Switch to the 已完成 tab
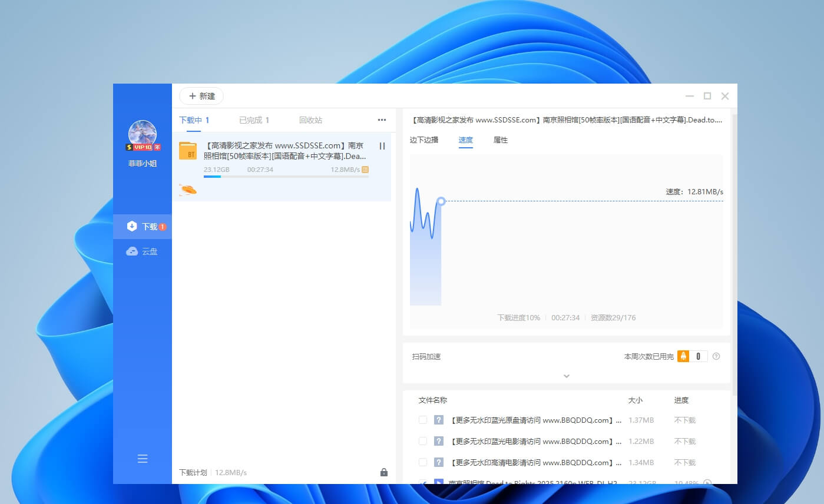Image resolution: width=824 pixels, height=504 pixels. 250,120
